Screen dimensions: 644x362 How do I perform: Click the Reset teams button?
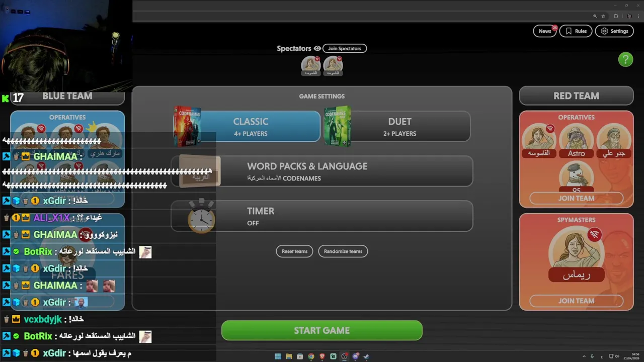tap(294, 251)
